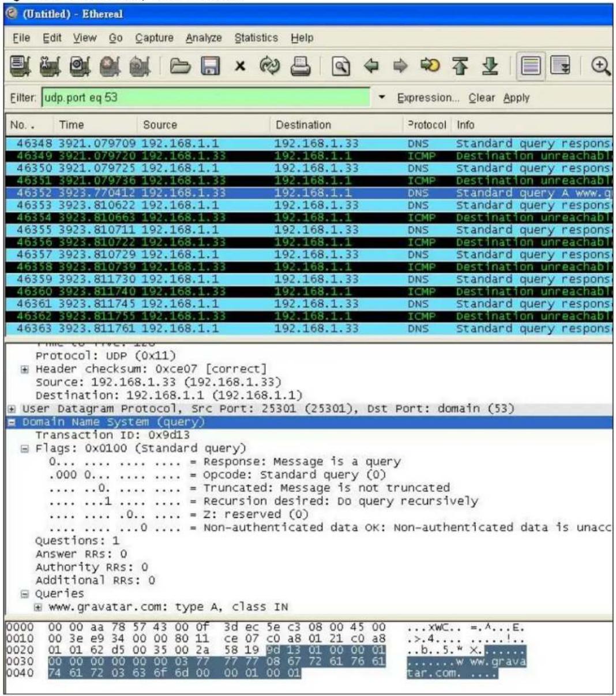Apply the display filter

[x=516, y=97]
